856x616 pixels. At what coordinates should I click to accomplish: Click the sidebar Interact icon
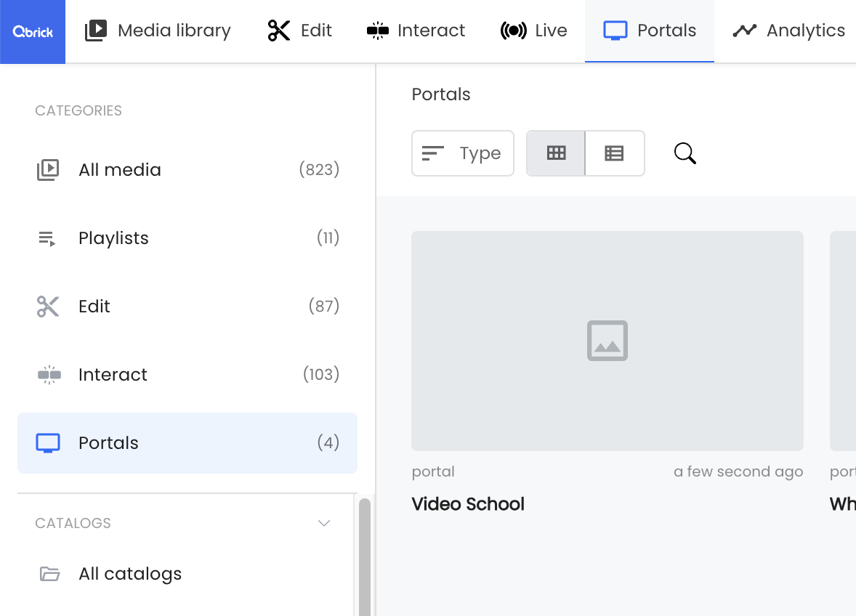(49, 375)
